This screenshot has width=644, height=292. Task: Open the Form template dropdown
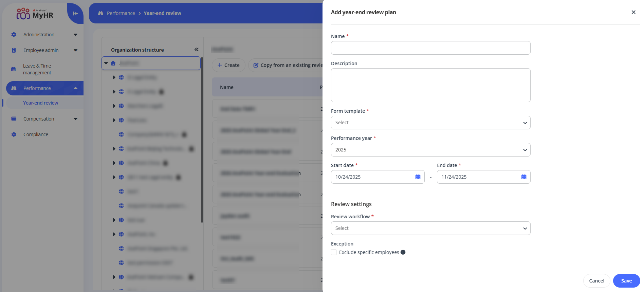pyautogui.click(x=430, y=123)
